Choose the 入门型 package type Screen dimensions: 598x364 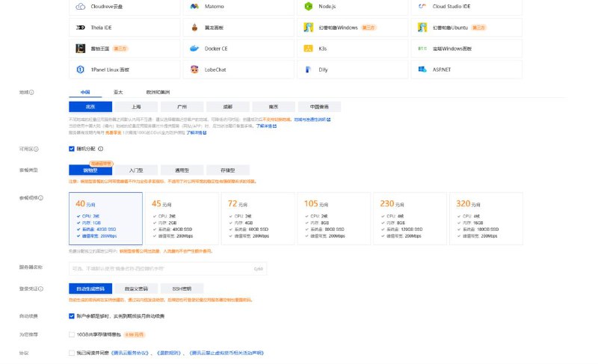pos(136,170)
